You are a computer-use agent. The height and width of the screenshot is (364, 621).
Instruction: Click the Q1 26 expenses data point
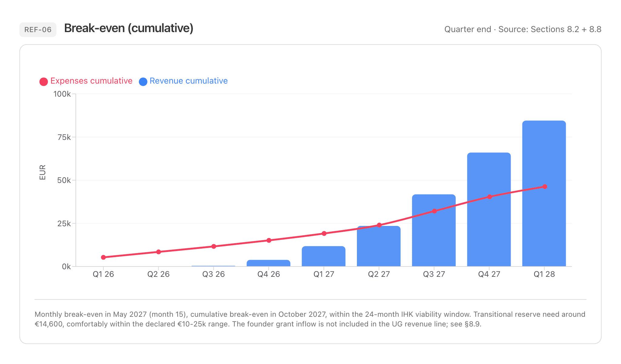(103, 257)
